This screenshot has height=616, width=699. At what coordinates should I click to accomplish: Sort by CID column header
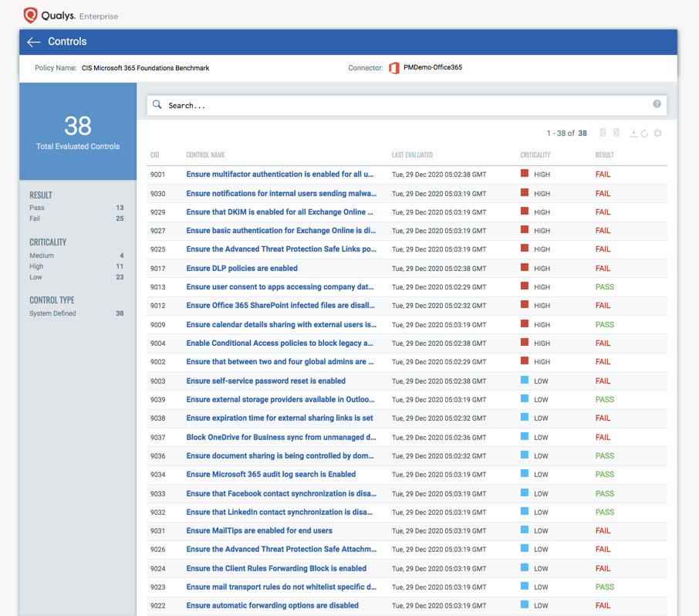pos(154,155)
